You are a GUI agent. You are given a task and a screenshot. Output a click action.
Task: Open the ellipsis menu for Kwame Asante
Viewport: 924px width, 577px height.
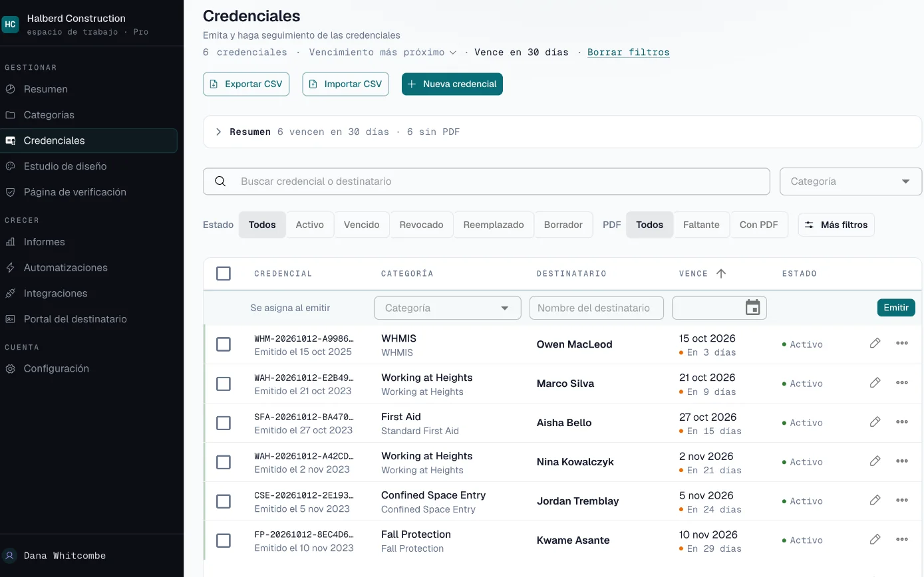tap(902, 539)
